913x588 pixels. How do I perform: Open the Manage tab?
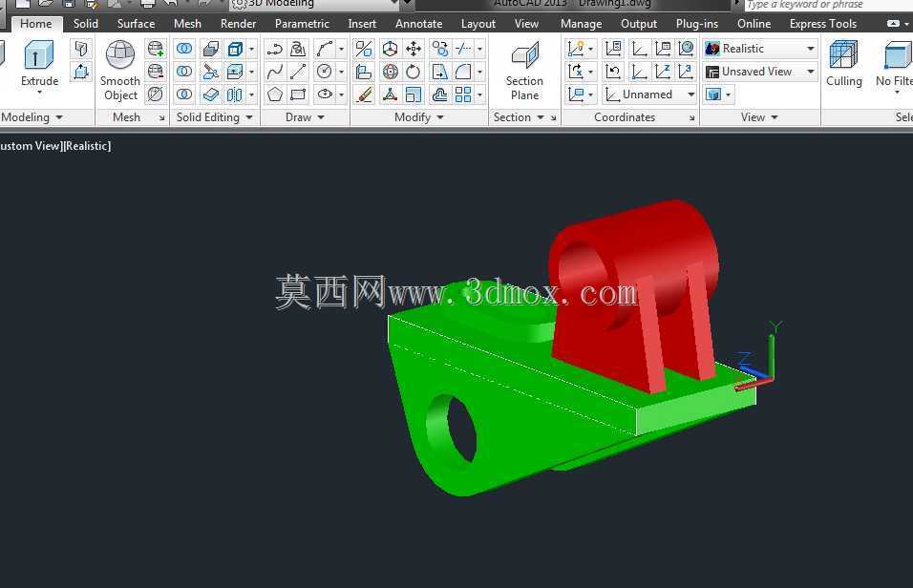(x=581, y=24)
